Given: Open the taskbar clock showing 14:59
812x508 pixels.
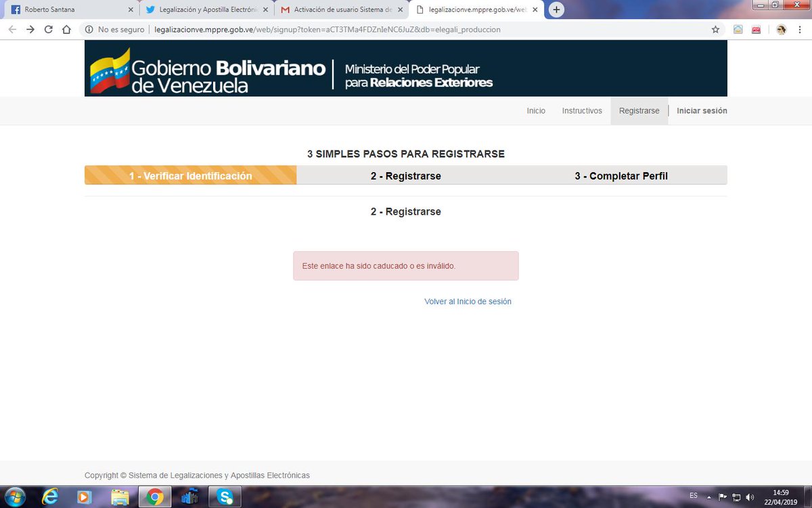Looking at the screenshot, I should 780,497.
